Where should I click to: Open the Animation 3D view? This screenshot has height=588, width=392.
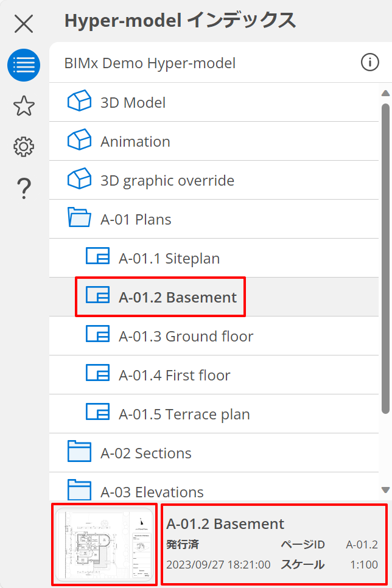click(135, 141)
